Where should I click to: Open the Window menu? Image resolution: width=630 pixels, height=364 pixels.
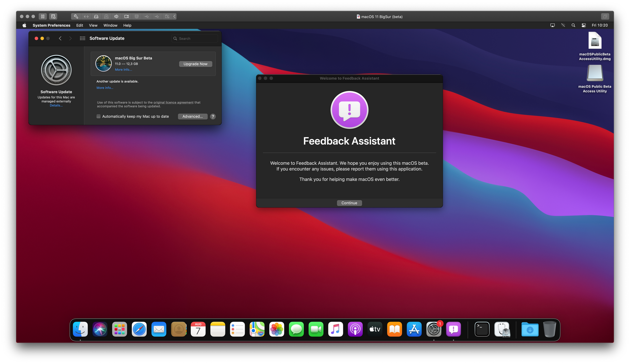coord(110,25)
